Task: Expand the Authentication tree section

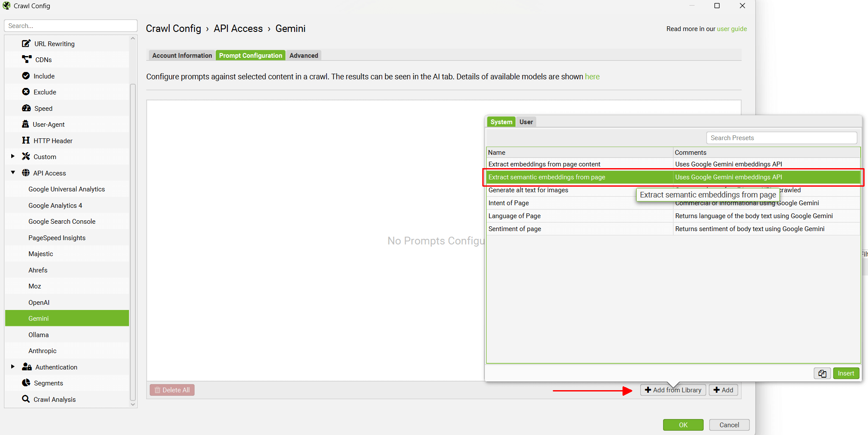Action: coord(13,367)
